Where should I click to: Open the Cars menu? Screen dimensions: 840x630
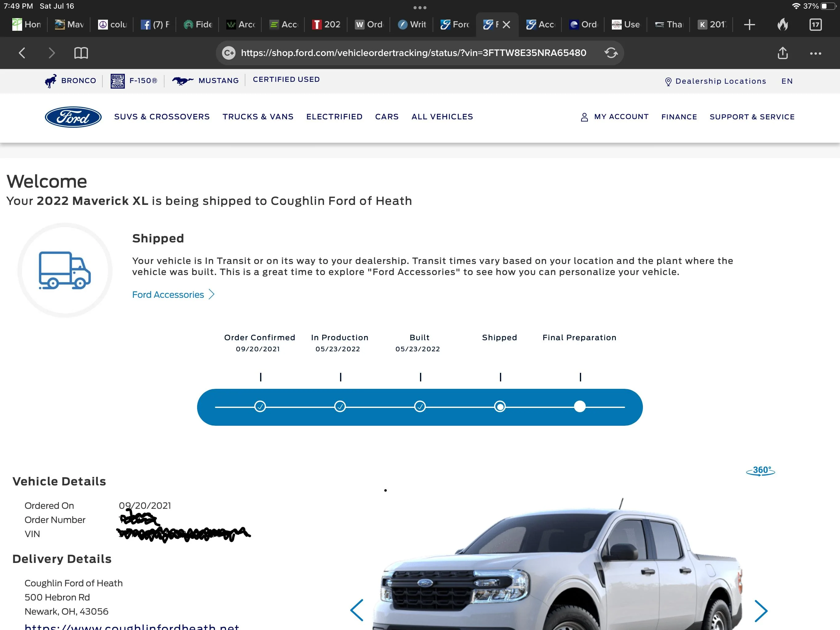[x=387, y=117]
